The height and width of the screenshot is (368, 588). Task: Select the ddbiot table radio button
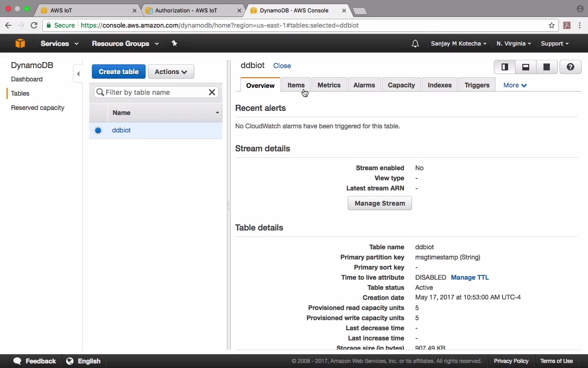coord(98,130)
